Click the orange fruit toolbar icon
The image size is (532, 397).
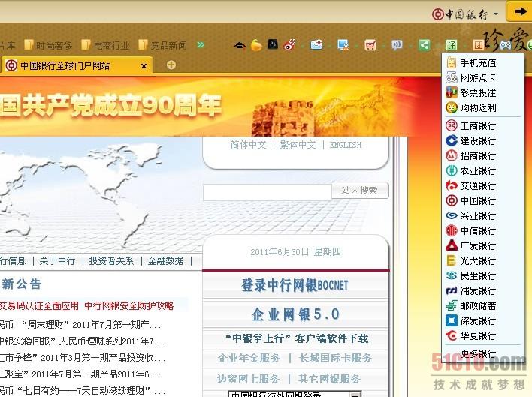point(256,45)
